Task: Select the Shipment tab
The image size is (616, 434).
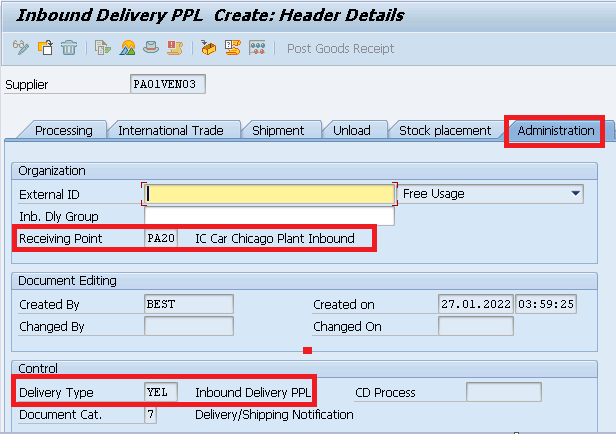Action: [x=278, y=130]
